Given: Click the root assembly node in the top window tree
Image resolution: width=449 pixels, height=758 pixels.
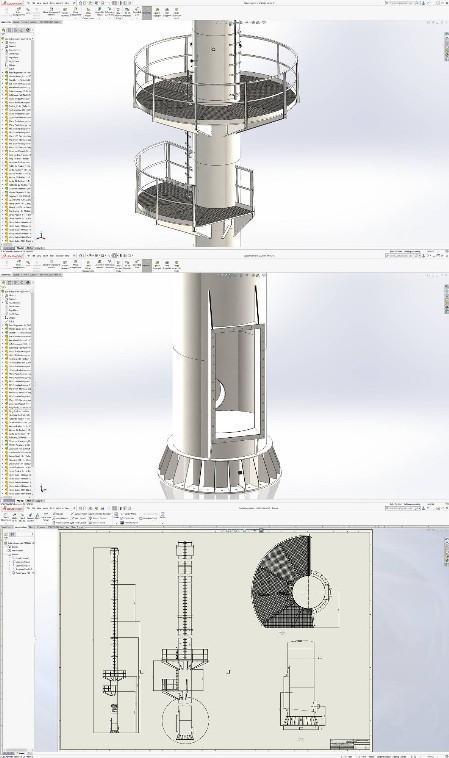Looking at the screenshot, I should (x=18, y=38).
